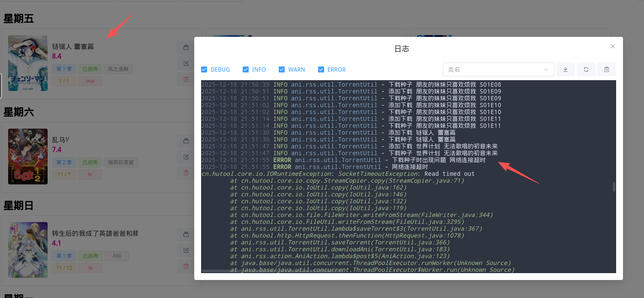Click 已启用 tag on 链锯人 card

(x=90, y=69)
